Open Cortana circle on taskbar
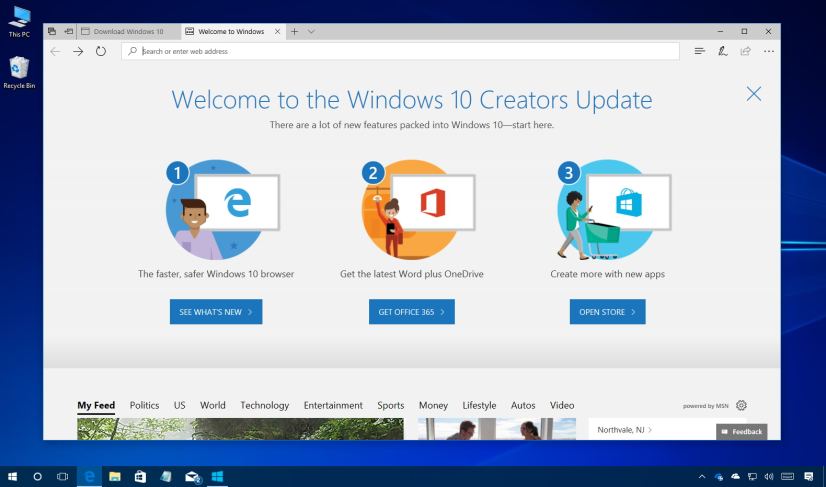The image size is (826, 487). pyautogui.click(x=37, y=476)
